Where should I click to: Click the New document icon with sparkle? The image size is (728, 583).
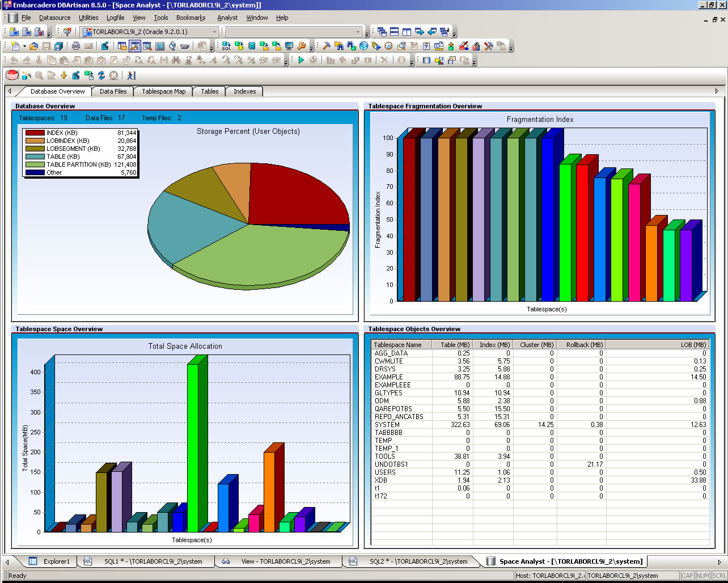[15, 46]
